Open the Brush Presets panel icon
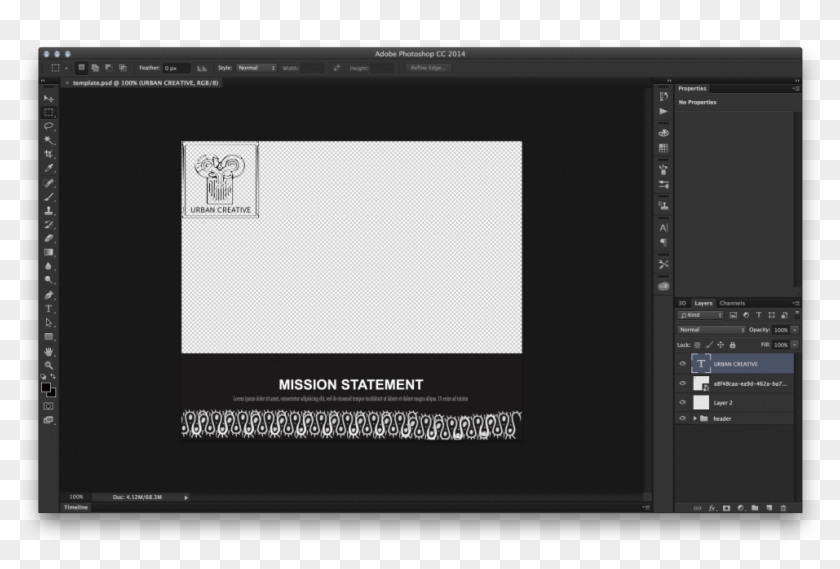Viewport: 840px width, 569px height. click(x=664, y=185)
